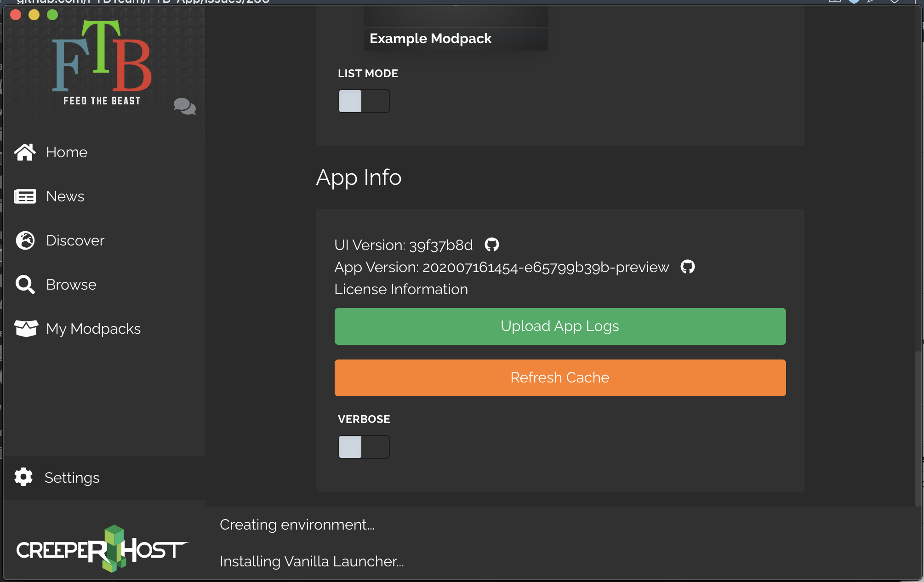Click the Browse magnifier icon

(25, 285)
